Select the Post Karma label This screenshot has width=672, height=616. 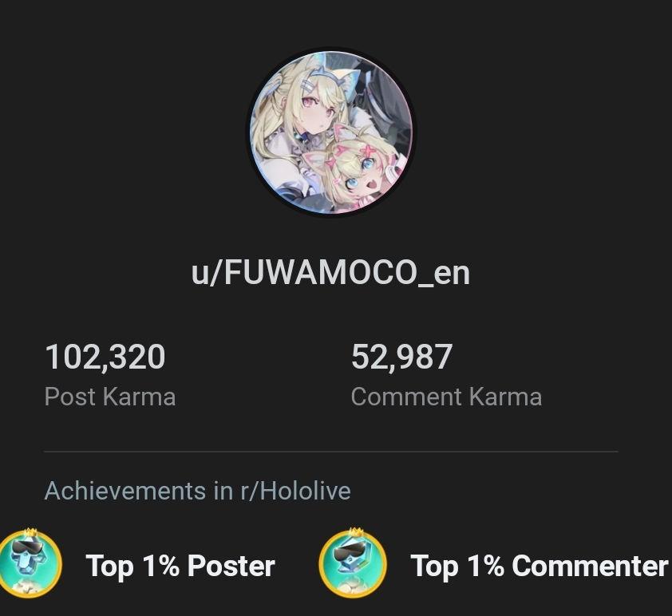click(110, 397)
